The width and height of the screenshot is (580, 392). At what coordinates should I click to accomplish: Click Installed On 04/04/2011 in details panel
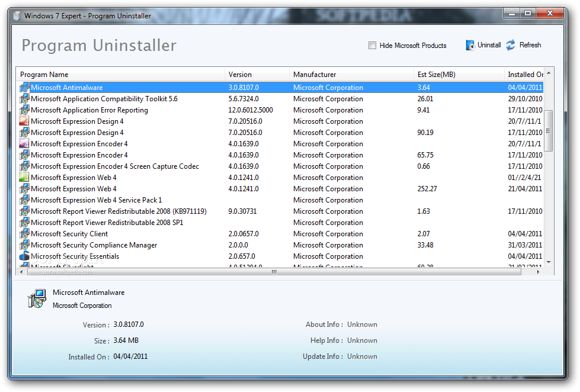(x=130, y=356)
